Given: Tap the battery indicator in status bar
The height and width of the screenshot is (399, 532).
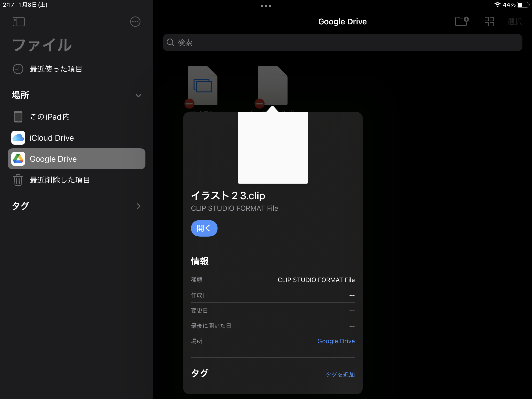Looking at the screenshot, I should point(523,5).
